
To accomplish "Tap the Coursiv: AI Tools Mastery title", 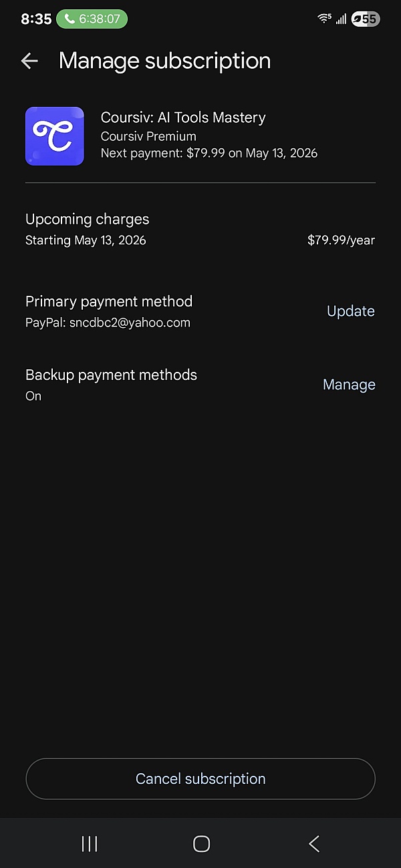I will tap(183, 118).
